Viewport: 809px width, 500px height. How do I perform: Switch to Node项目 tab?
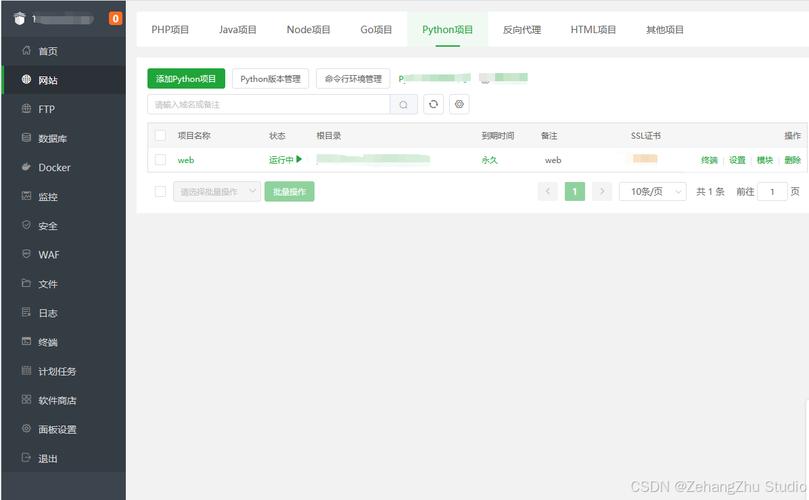(x=309, y=29)
